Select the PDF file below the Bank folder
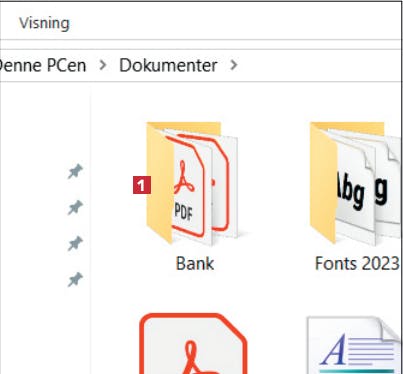403x374 pixels. [x=193, y=343]
